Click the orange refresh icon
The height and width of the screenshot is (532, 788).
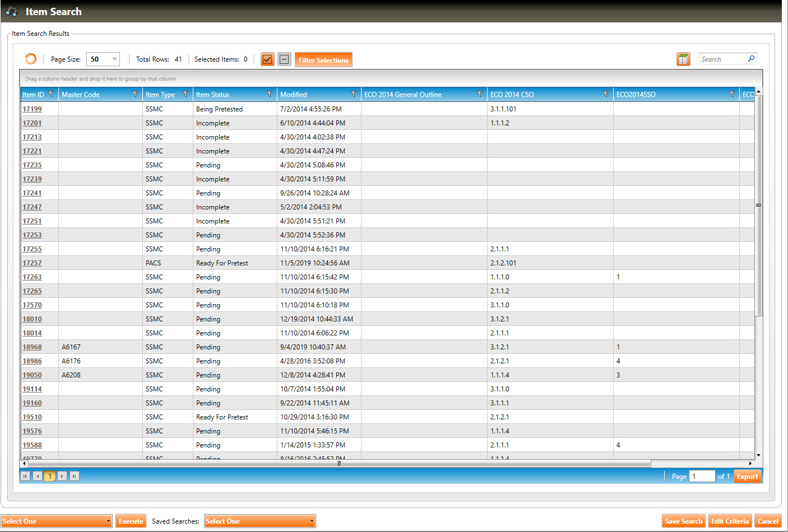(x=31, y=59)
